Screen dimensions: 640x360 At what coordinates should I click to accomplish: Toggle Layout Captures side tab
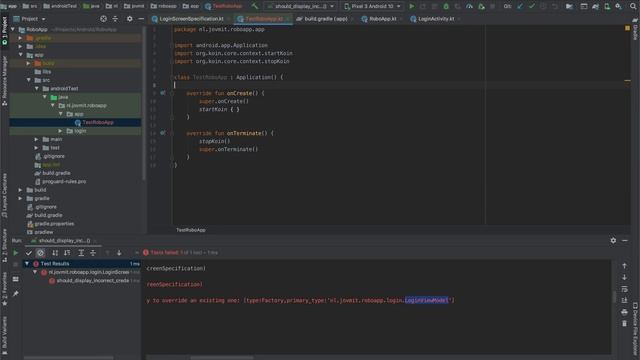coord(4,195)
